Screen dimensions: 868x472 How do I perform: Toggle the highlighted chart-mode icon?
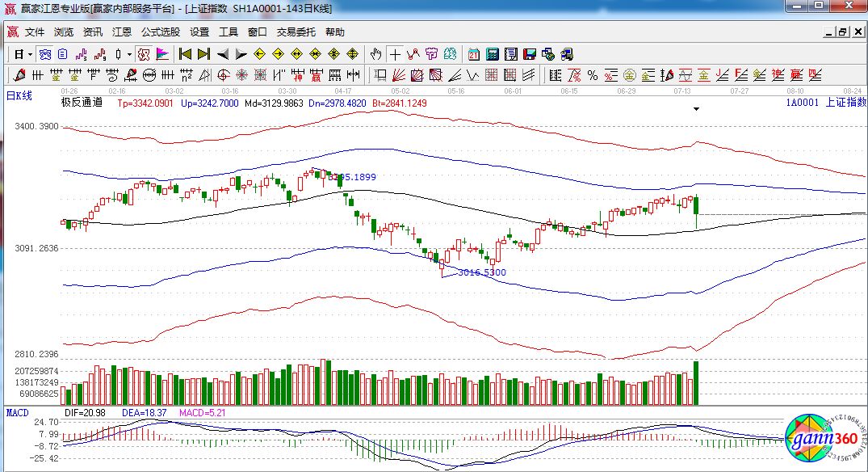tap(45, 54)
